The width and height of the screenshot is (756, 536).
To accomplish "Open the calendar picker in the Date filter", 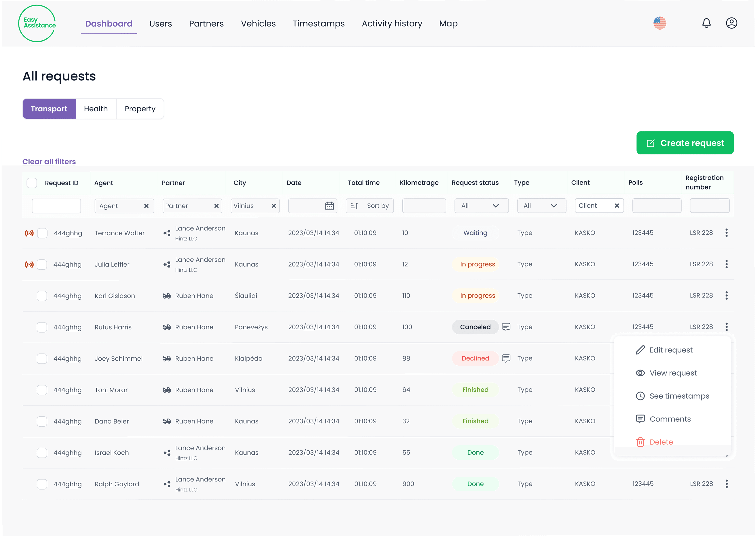I will pyautogui.click(x=329, y=206).
